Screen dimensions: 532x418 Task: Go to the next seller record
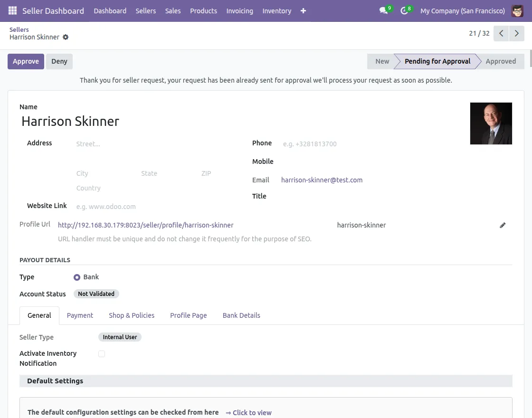pyautogui.click(x=516, y=33)
